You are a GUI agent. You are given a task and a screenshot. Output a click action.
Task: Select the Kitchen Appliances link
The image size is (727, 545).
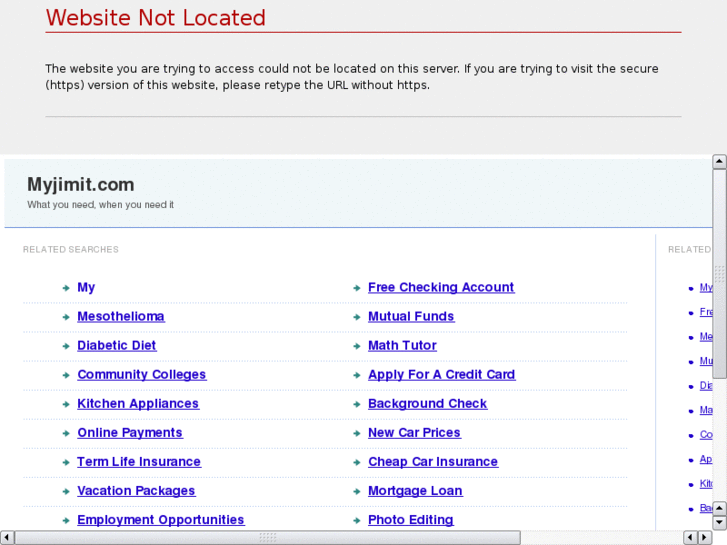[x=138, y=404]
